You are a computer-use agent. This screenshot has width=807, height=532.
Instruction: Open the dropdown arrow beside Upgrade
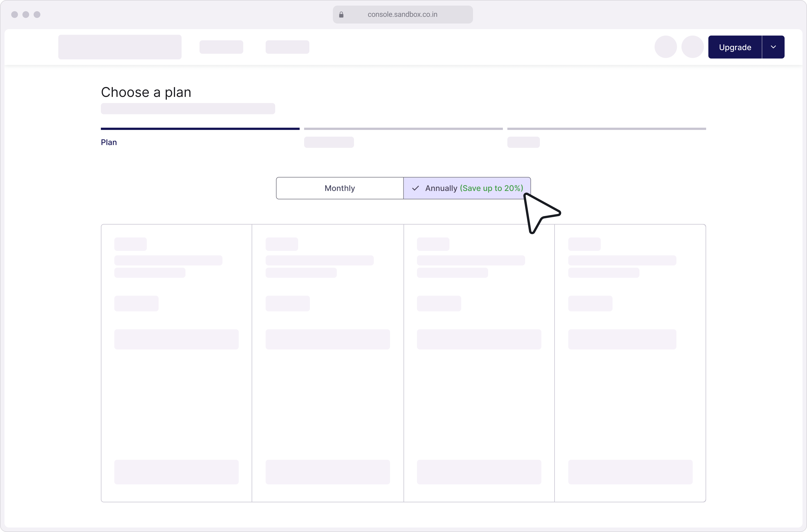(773, 47)
